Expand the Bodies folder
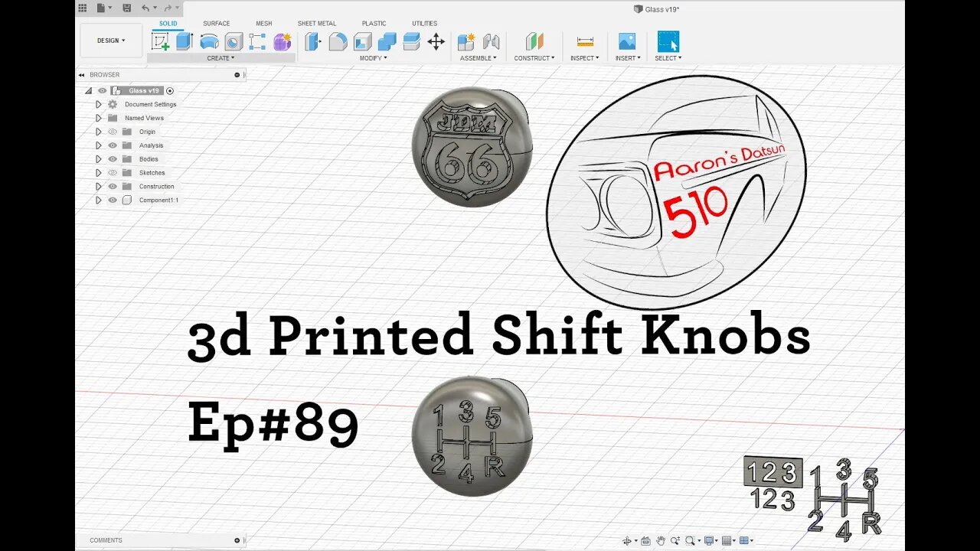This screenshot has height=551, width=980. tap(98, 159)
